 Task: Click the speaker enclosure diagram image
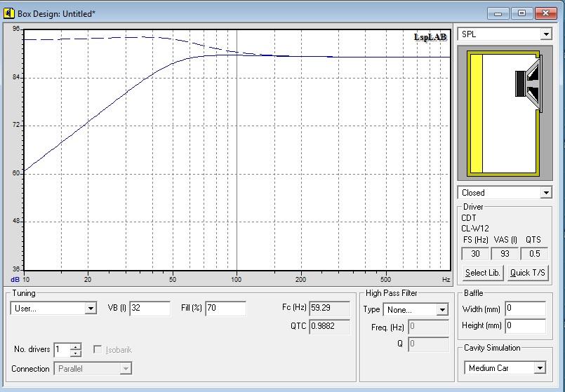505,114
